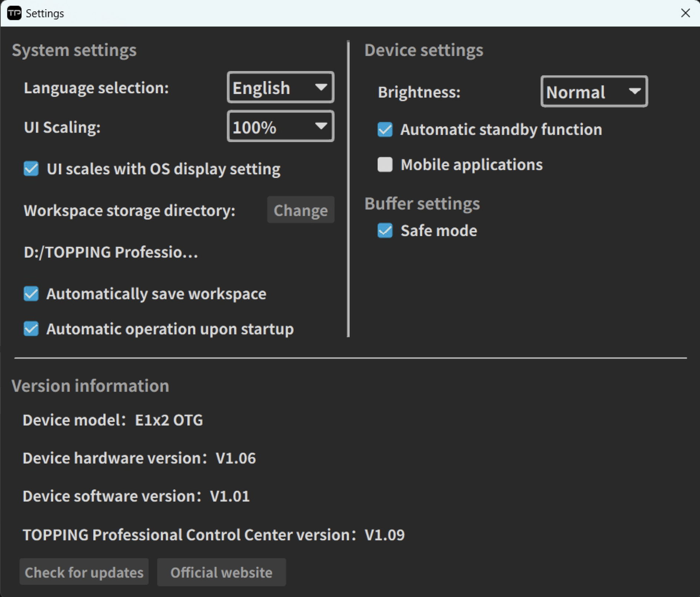700x597 pixels.
Task: Click the TP app icon in title bar
Action: pyautogui.click(x=14, y=13)
